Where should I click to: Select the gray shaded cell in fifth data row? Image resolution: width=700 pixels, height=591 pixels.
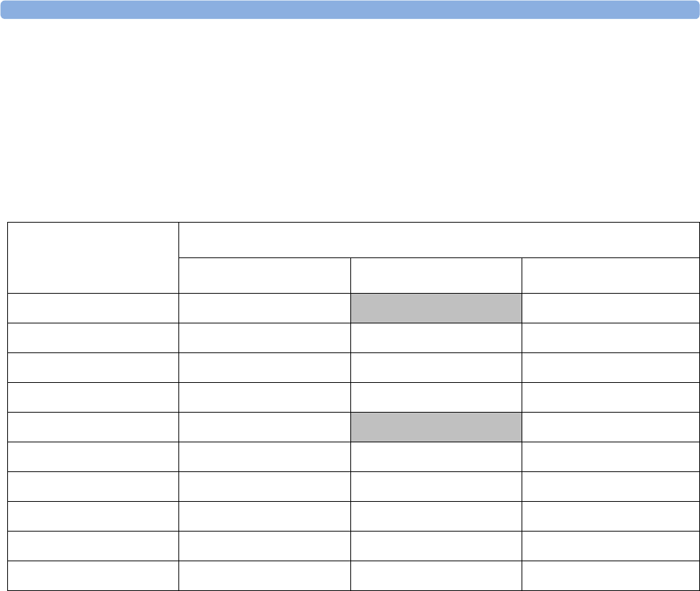(x=436, y=427)
